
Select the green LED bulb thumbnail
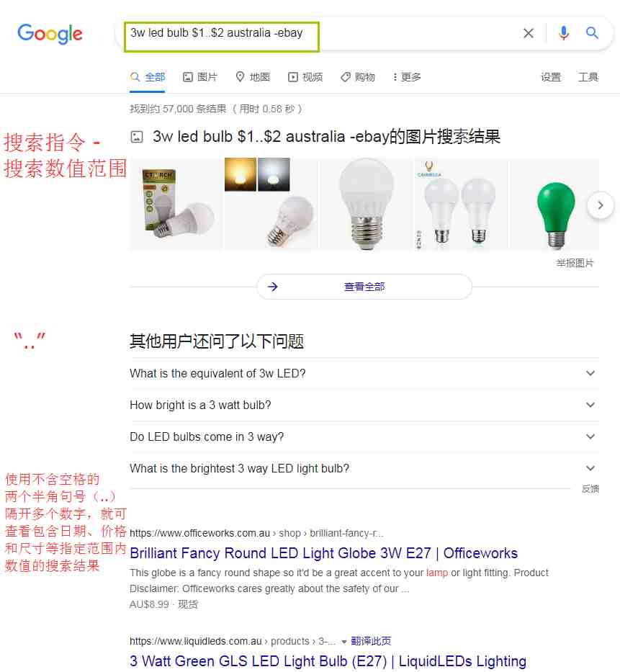coord(555,205)
